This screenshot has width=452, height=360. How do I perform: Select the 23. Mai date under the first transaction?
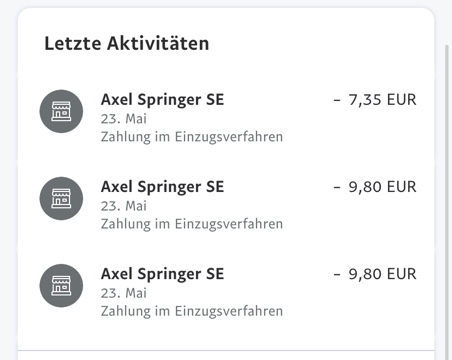click(124, 119)
